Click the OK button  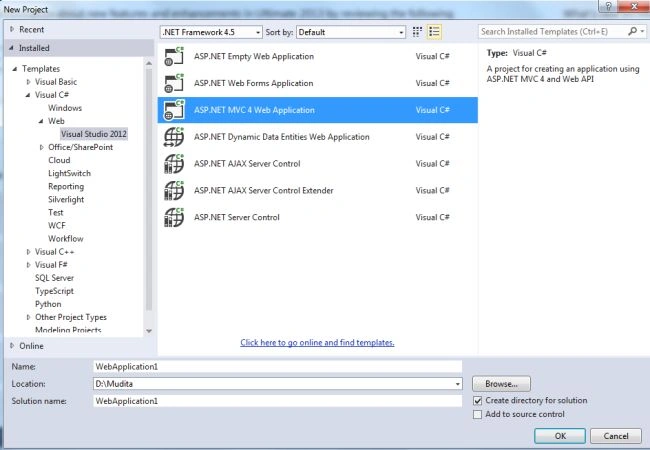click(560, 436)
